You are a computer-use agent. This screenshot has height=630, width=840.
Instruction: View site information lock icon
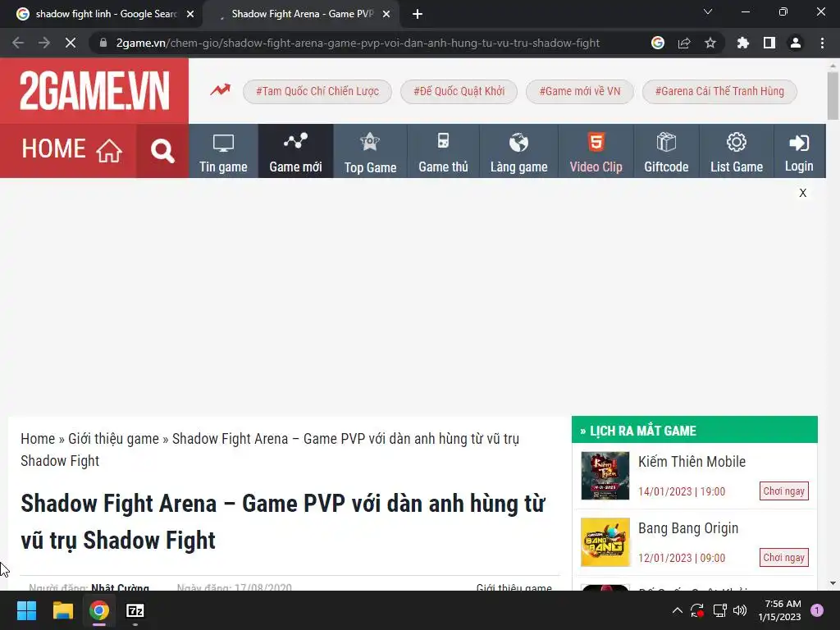(x=103, y=43)
